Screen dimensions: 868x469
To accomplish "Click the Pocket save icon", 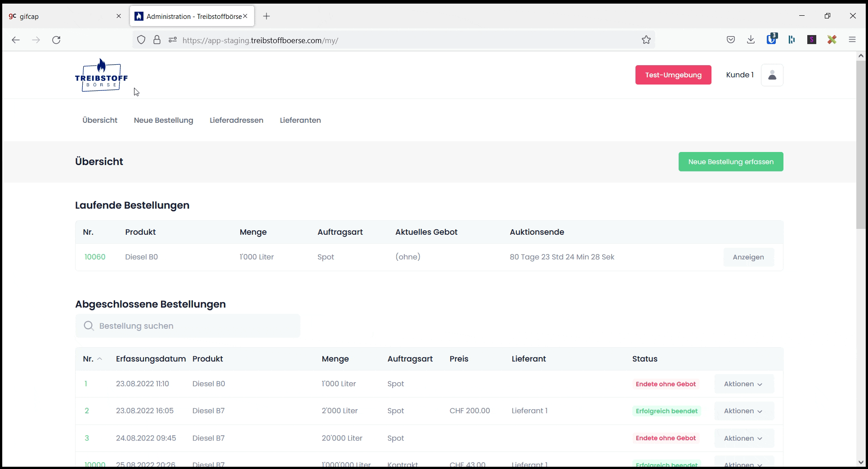I will point(730,40).
